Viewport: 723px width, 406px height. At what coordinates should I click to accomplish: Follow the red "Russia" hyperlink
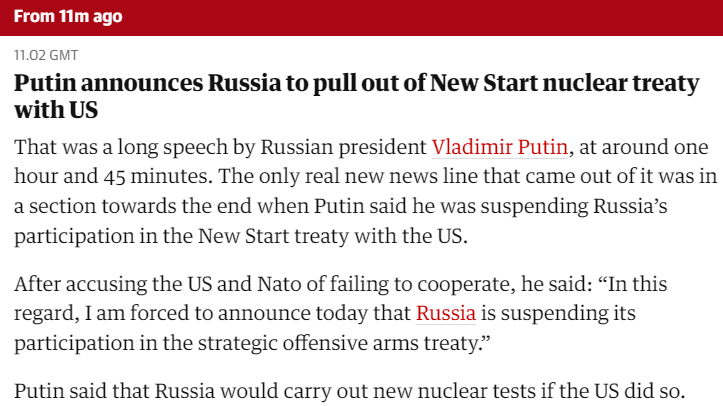pos(445,315)
